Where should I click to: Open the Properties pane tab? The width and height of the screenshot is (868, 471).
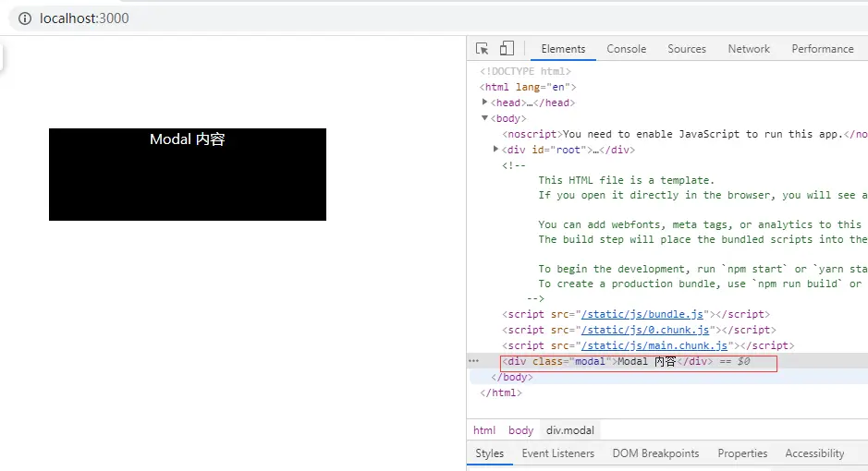742,453
